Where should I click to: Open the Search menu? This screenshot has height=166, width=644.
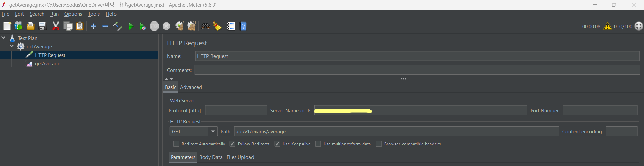37,14
